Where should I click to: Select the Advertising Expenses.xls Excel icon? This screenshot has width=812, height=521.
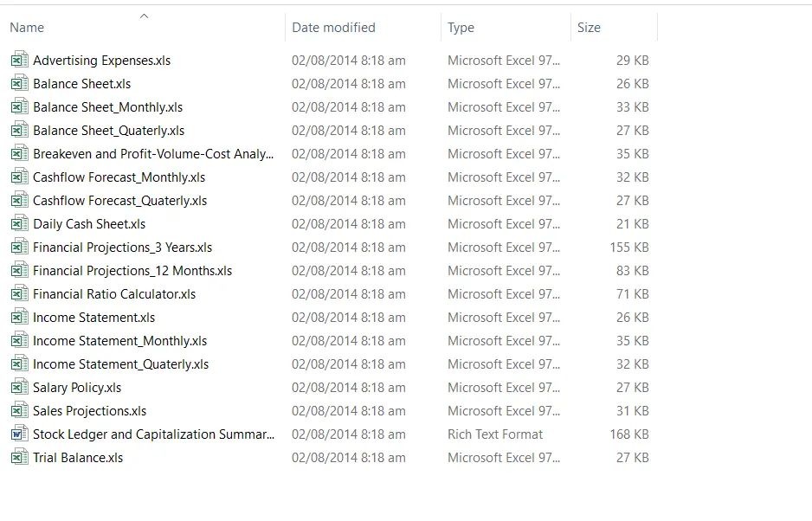(x=20, y=60)
